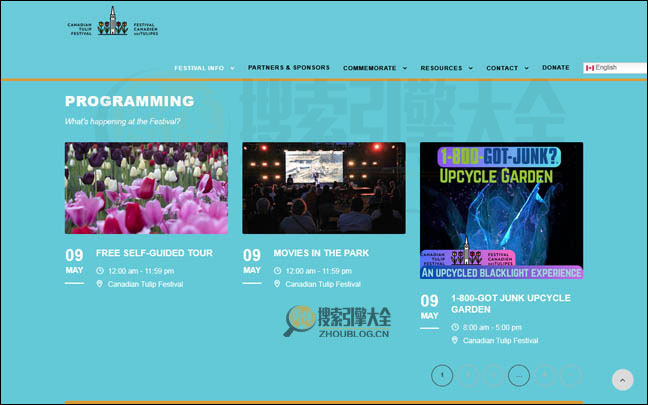Click the 8:00 am - 5:00 pm time text
Viewport: 648px width, 405px height.
tap(492, 327)
